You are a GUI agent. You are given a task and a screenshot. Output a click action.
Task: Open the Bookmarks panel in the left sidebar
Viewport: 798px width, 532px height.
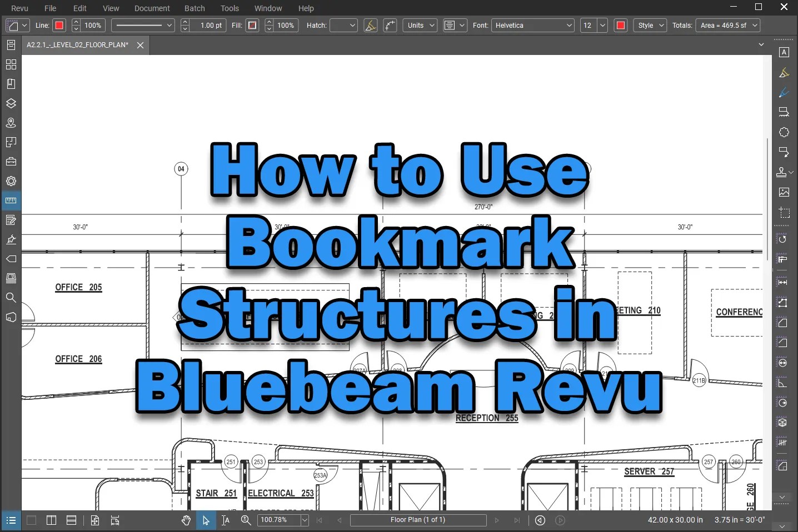point(11,84)
